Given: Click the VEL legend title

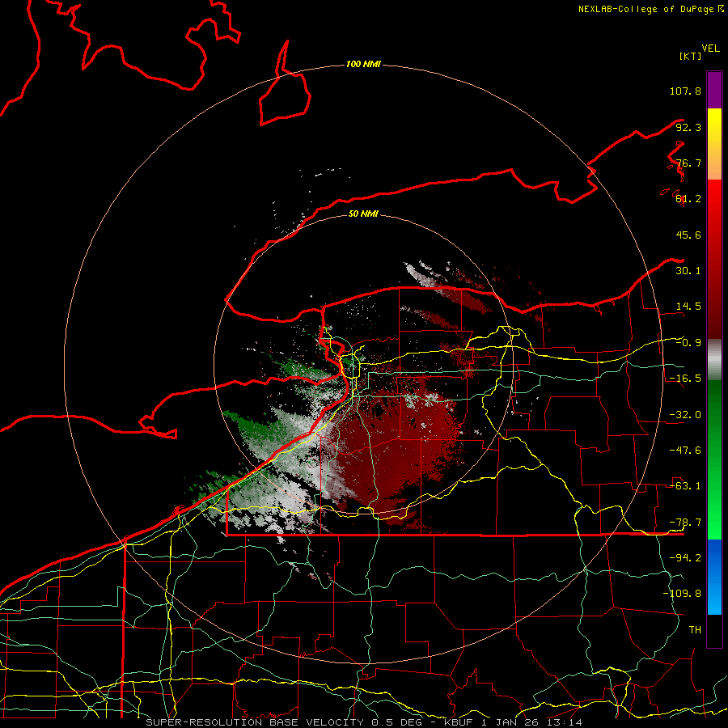Looking at the screenshot, I should tap(710, 49).
